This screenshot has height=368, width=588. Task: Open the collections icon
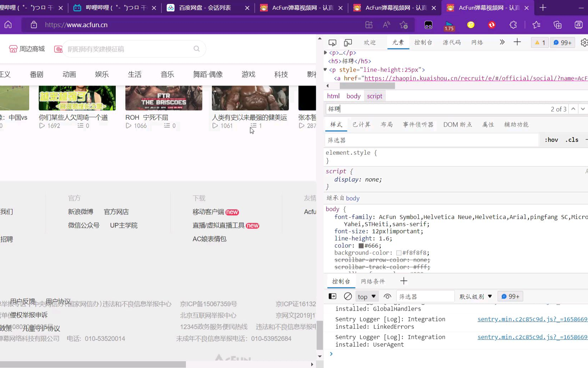tap(557, 25)
